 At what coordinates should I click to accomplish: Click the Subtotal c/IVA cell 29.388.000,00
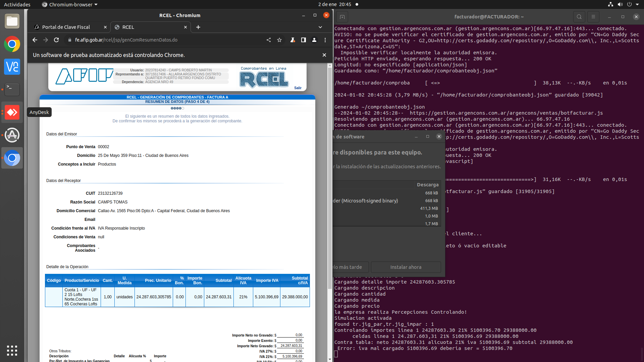pyautogui.click(x=295, y=297)
